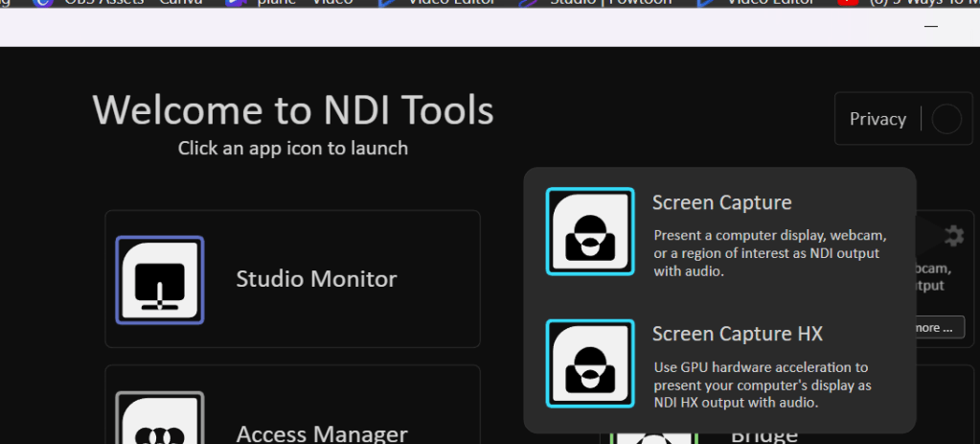Click the Bridge app icon
The width and height of the screenshot is (980, 444).
[x=653, y=437]
